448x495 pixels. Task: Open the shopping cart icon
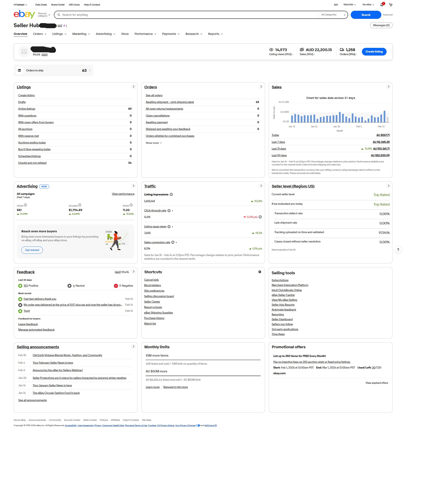(x=391, y=4)
